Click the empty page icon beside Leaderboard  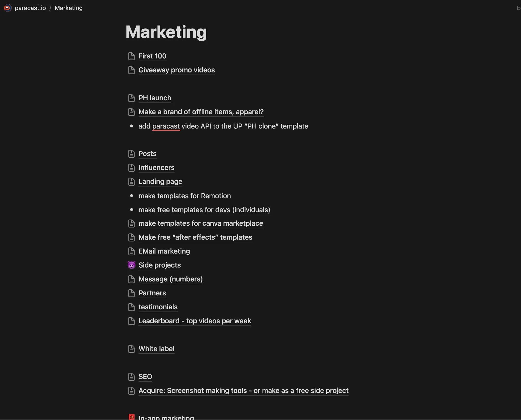[131, 321]
